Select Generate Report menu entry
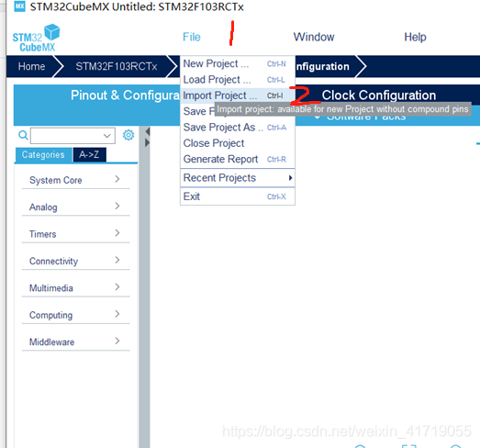The image size is (480, 448). tap(238, 159)
